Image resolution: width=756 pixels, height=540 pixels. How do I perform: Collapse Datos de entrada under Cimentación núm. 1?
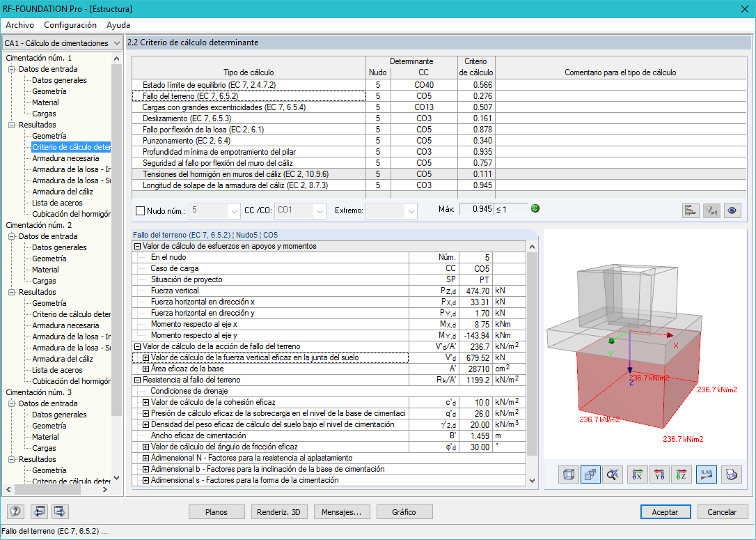click(12, 69)
